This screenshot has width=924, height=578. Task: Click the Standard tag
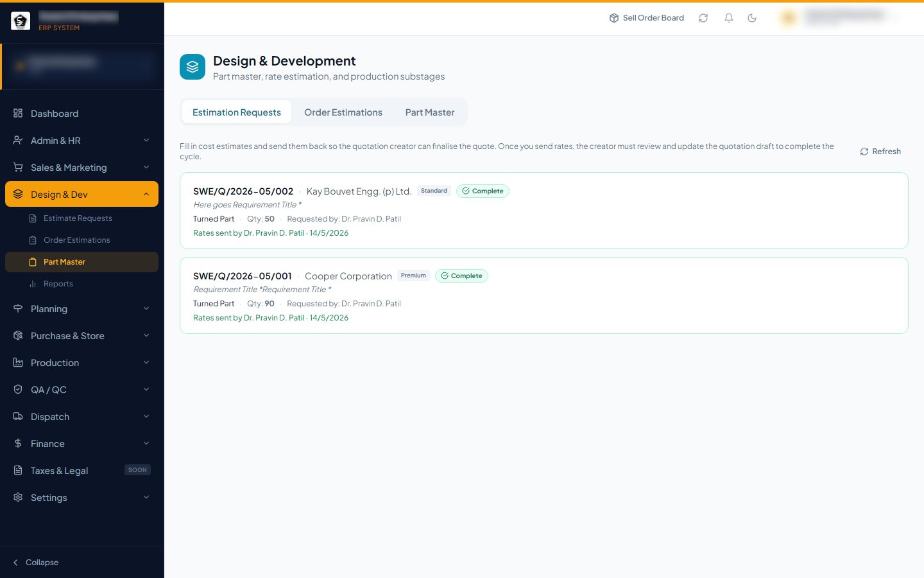pyautogui.click(x=434, y=191)
